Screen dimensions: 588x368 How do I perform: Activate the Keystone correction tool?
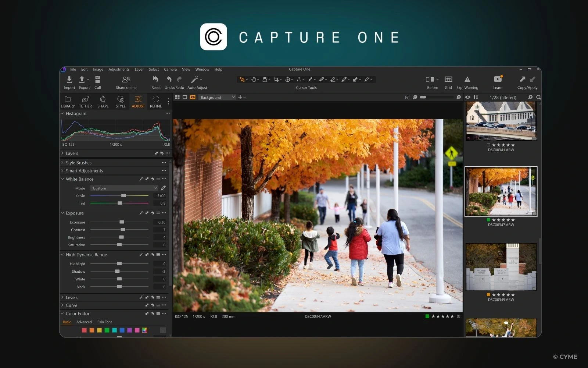299,79
